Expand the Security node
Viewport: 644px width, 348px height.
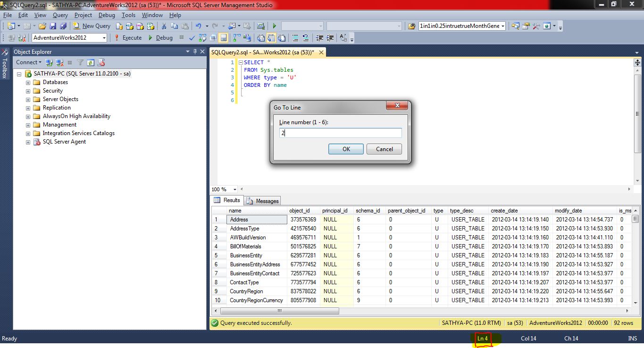pos(28,91)
